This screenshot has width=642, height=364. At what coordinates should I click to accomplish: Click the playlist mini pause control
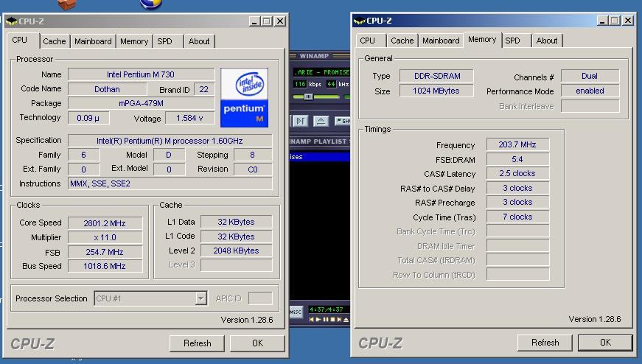(326, 319)
